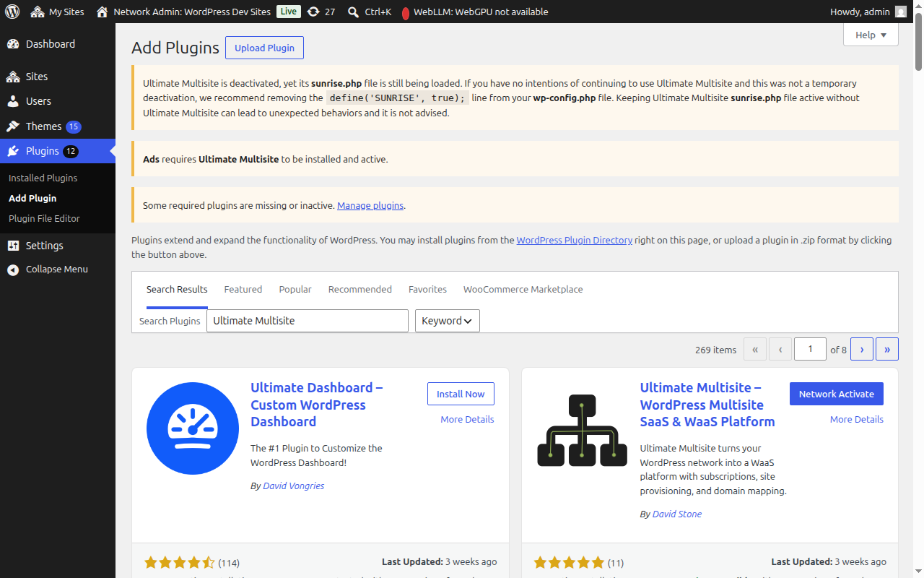Screen dimensions: 924x578
Task: Click the Ultimate Dashboard plugin icon
Action: [x=193, y=428]
